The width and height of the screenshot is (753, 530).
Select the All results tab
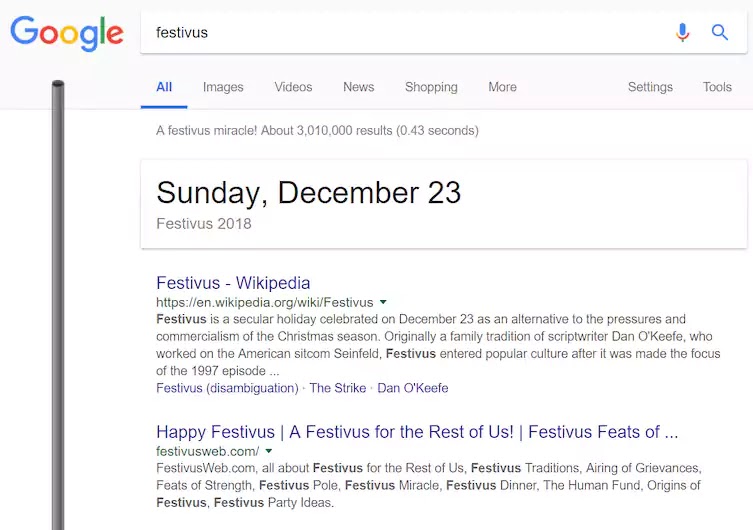click(164, 87)
